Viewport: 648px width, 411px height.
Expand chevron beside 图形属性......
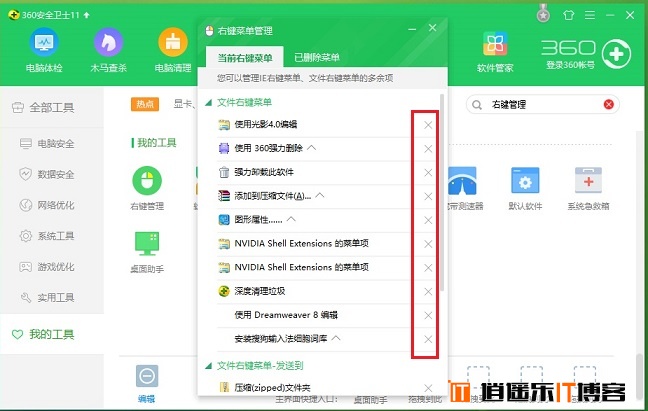click(291, 219)
